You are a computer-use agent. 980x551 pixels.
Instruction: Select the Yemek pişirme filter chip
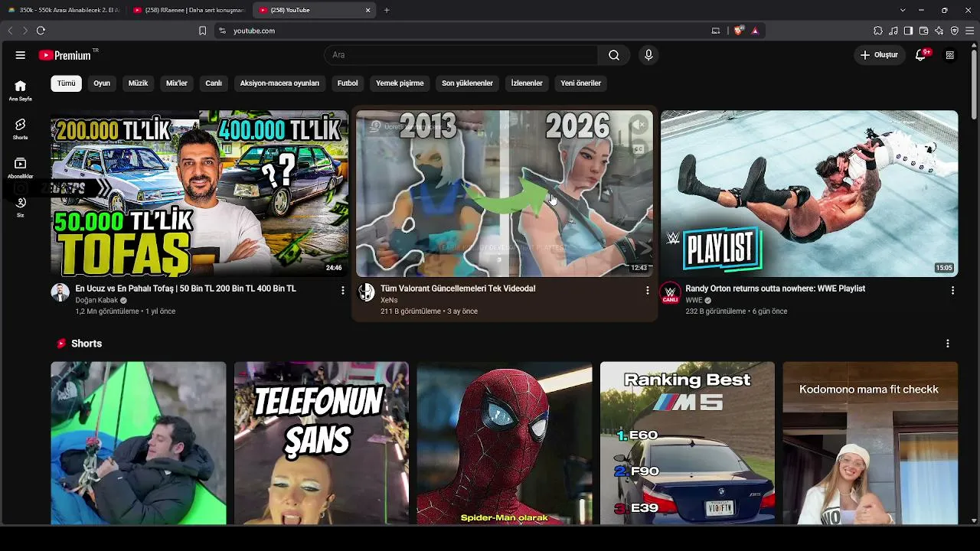400,83
